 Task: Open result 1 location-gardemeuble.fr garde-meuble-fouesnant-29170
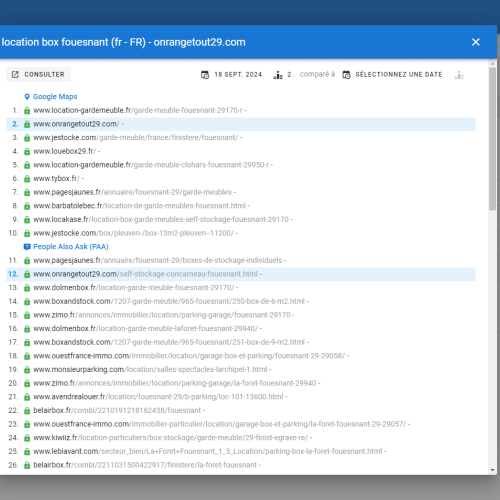click(138, 110)
